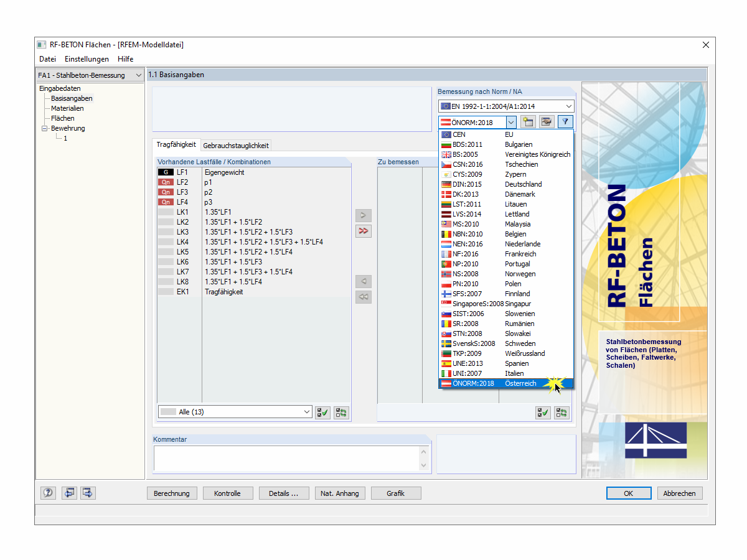Pick NF:2016 Frankreich from list
The width and height of the screenshot is (747, 560).
click(x=506, y=254)
